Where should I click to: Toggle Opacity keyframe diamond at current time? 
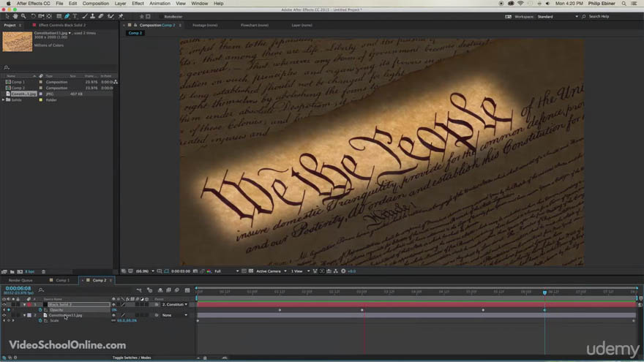pyautogui.click(x=9, y=310)
